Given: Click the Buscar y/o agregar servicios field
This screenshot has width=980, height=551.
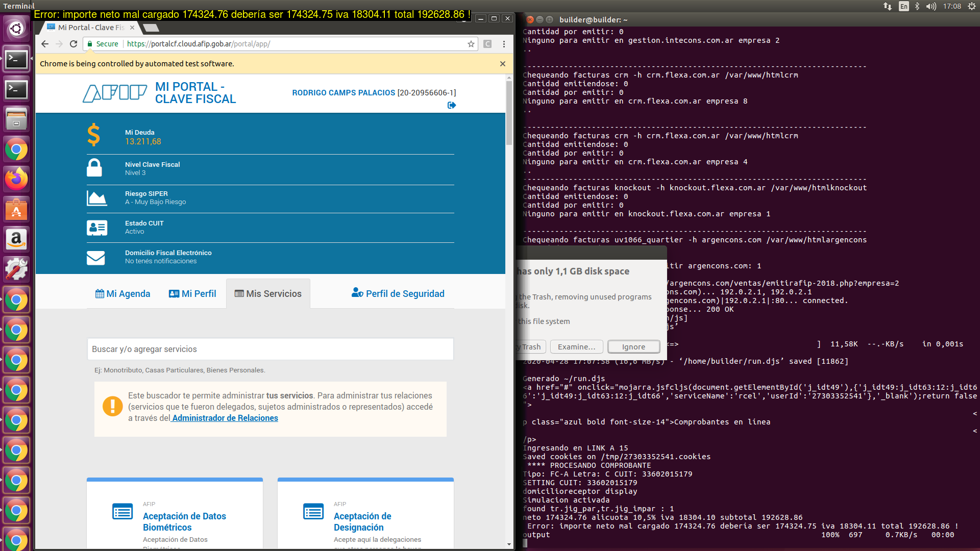Looking at the screenshot, I should (x=270, y=349).
